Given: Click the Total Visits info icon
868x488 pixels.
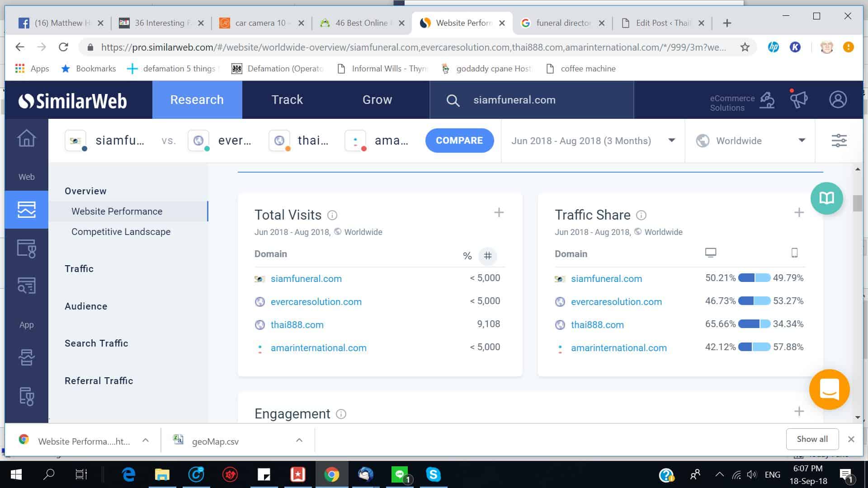Looking at the screenshot, I should pos(332,215).
